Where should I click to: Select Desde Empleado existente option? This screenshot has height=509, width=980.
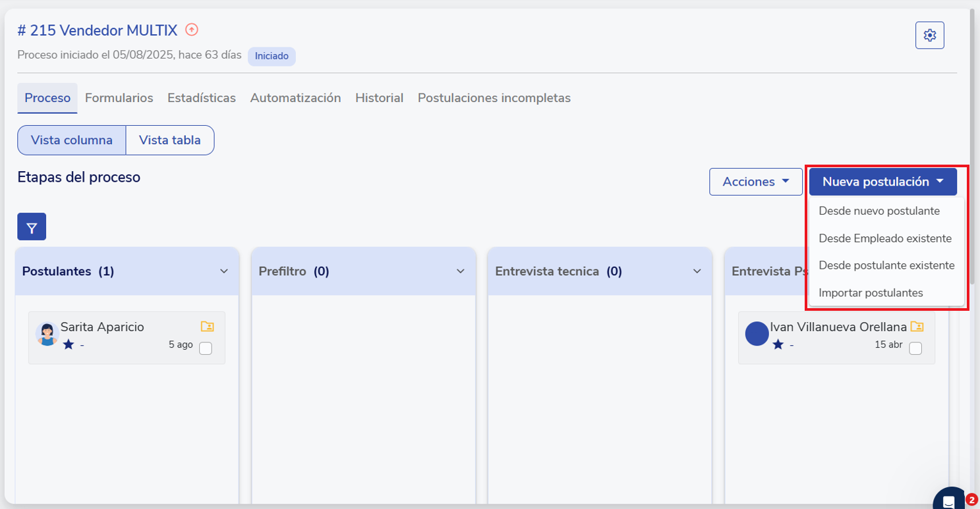pos(884,238)
